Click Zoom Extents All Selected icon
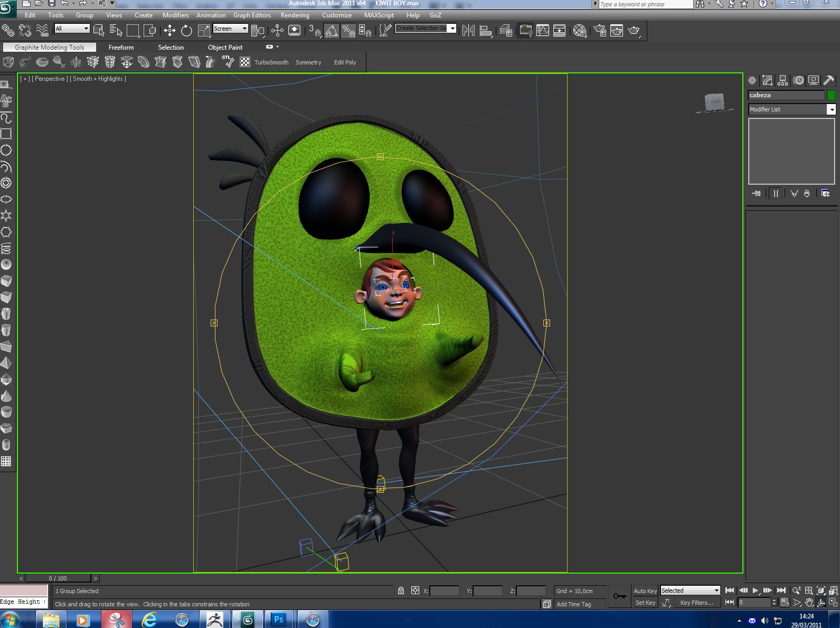 [834, 590]
